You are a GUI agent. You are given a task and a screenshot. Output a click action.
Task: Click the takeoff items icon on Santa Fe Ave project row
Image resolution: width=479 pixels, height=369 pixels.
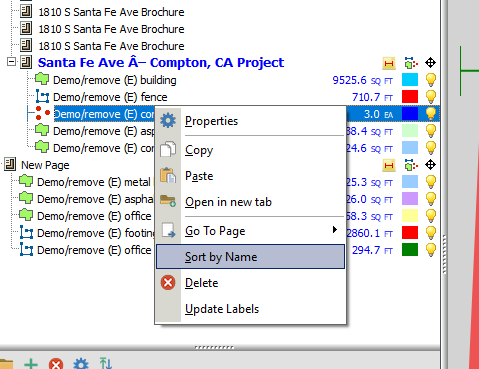411,63
